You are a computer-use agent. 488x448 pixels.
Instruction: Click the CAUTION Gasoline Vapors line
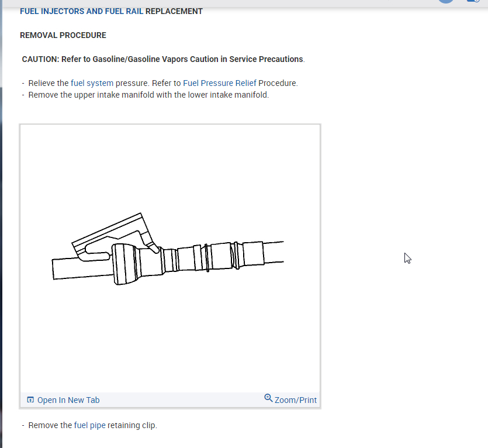click(164, 59)
